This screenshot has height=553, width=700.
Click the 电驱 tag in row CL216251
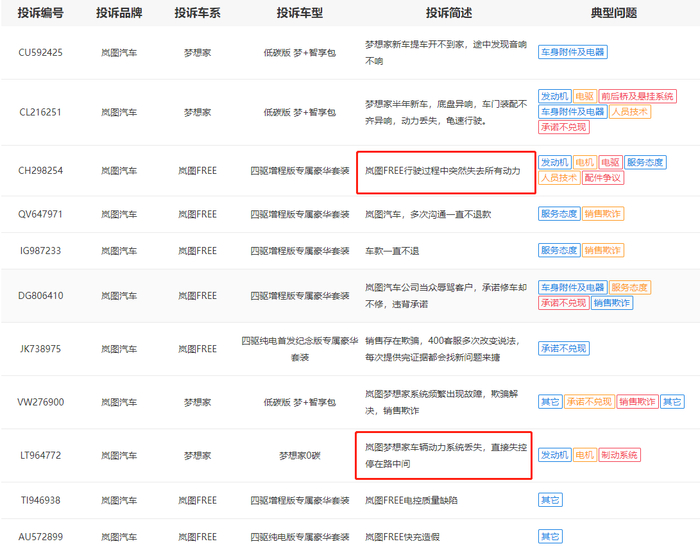point(584,96)
